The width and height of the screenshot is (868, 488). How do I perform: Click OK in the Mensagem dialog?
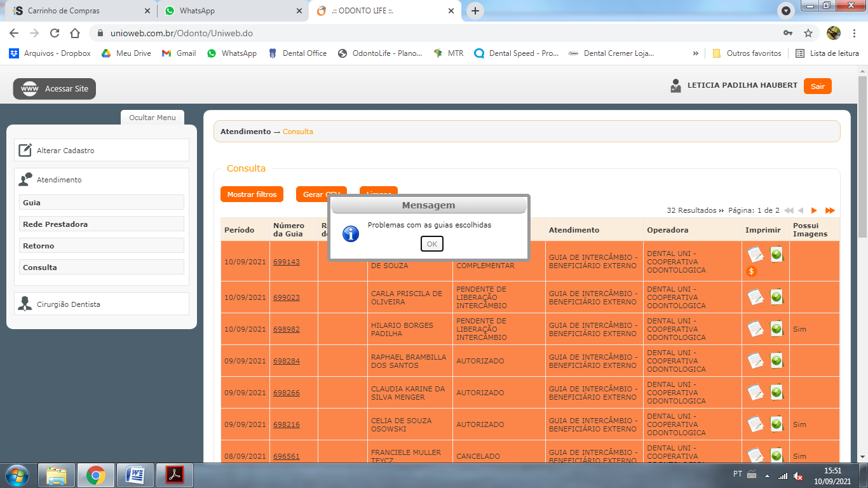pyautogui.click(x=431, y=244)
